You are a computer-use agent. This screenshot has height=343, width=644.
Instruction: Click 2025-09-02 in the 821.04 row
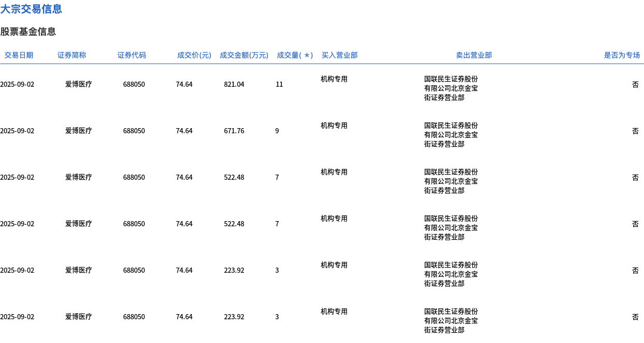point(17,84)
